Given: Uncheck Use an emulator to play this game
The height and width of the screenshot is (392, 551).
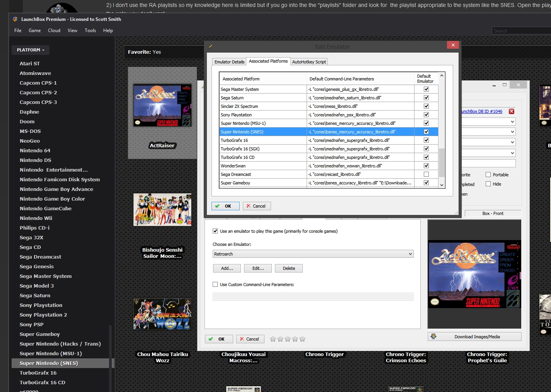Looking at the screenshot, I should click(x=215, y=231).
